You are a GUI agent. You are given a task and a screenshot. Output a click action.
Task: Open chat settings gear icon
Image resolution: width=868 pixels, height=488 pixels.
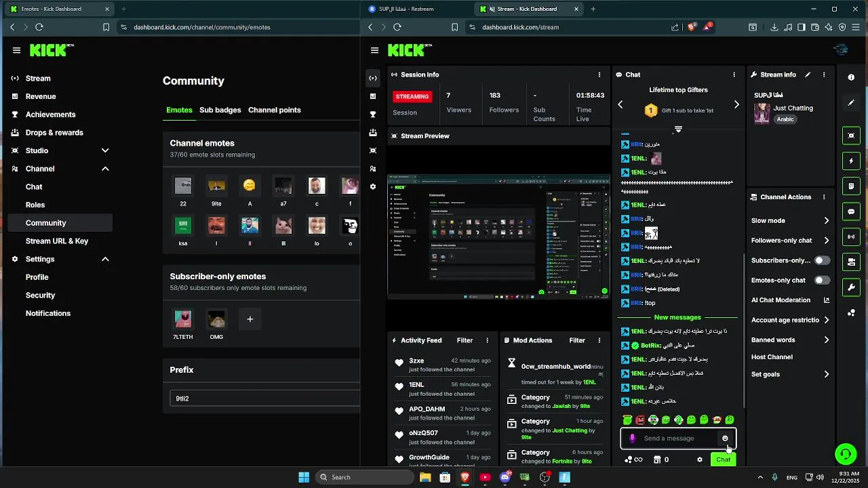[x=700, y=460]
